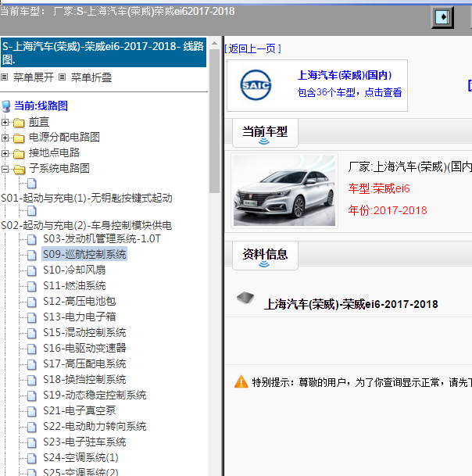Open S02-起动与充电(2)-车身控制模块供电
472x476 pixels.
coord(87,226)
